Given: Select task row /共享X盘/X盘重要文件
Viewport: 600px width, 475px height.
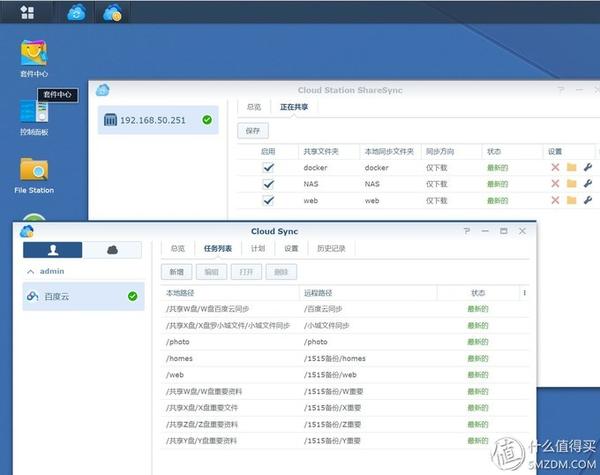Looking at the screenshot, I should (346, 408).
